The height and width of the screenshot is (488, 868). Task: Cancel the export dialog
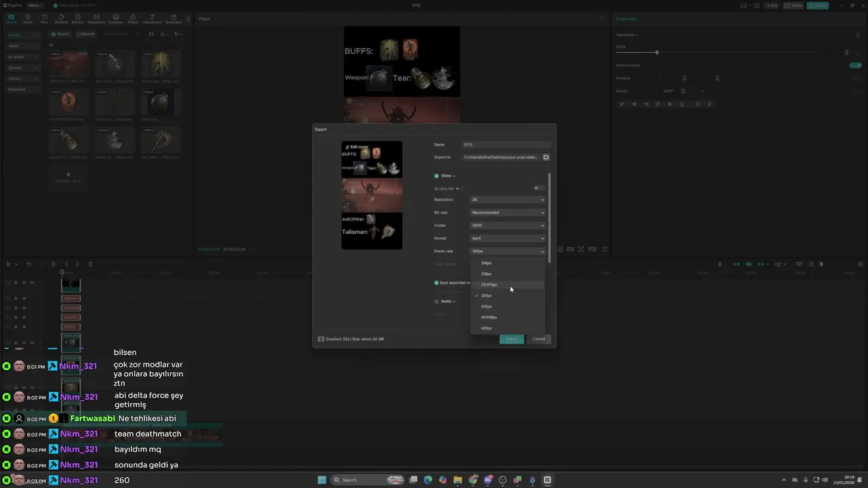538,339
